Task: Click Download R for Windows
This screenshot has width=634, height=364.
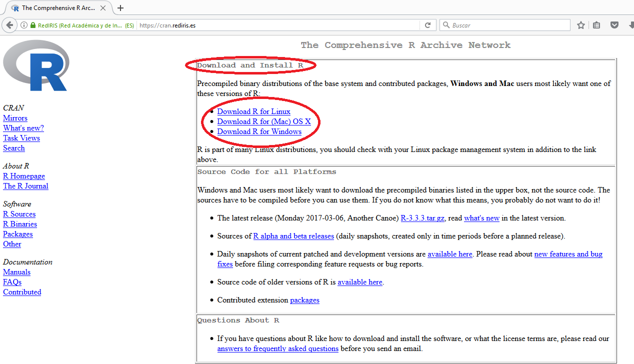Action: point(259,131)
